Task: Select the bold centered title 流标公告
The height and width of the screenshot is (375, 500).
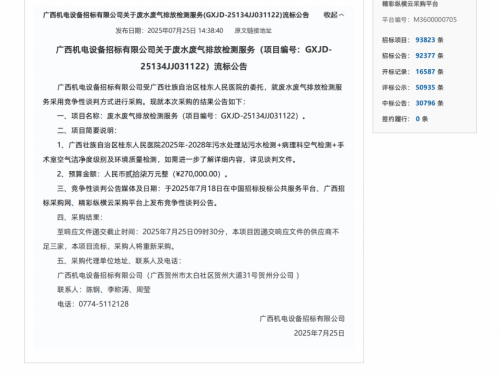Action: (193, 58)
